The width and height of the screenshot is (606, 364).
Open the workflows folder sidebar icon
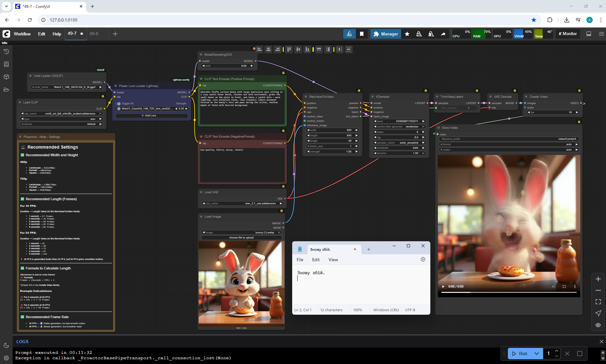click(6, 89)
